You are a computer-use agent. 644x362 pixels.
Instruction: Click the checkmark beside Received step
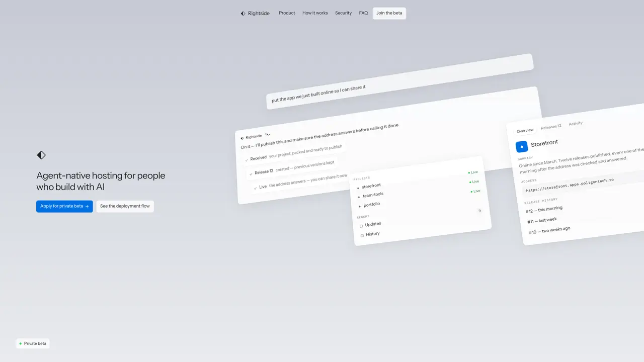point(247,160)
